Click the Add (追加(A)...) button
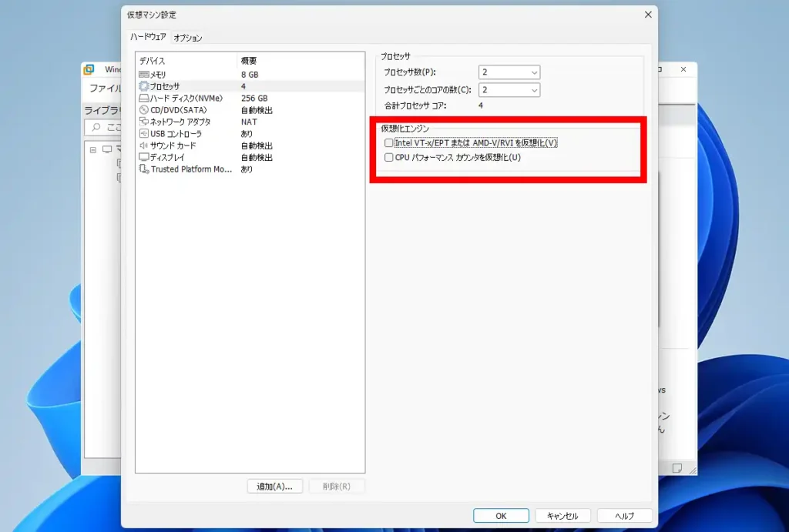This screenshot has height=532, width=789. point(275,487)
